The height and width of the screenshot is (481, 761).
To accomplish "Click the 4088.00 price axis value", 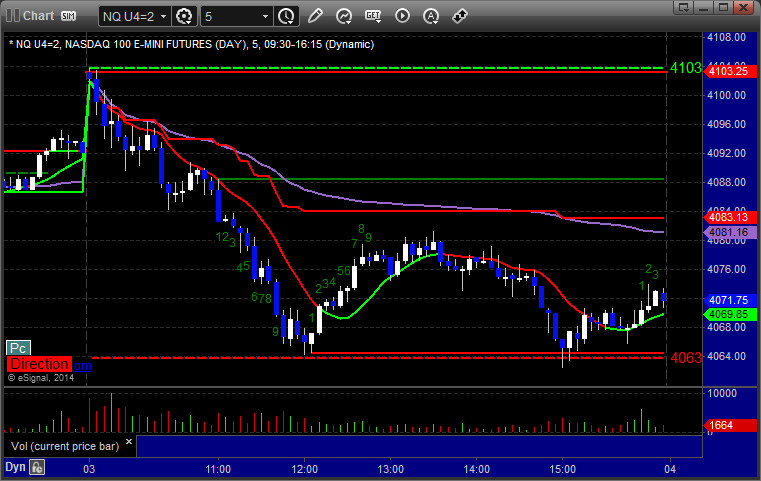I will pos(727,182).
